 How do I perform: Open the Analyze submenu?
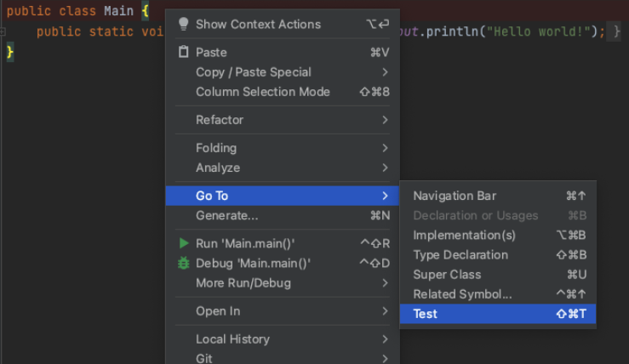pos(218,168)
